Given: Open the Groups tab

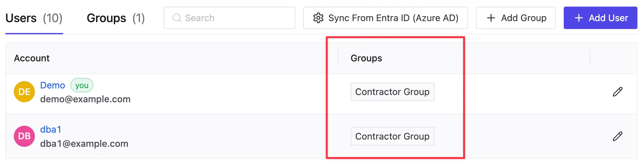Looking at the screenshot, I should [x=115, y=18].
